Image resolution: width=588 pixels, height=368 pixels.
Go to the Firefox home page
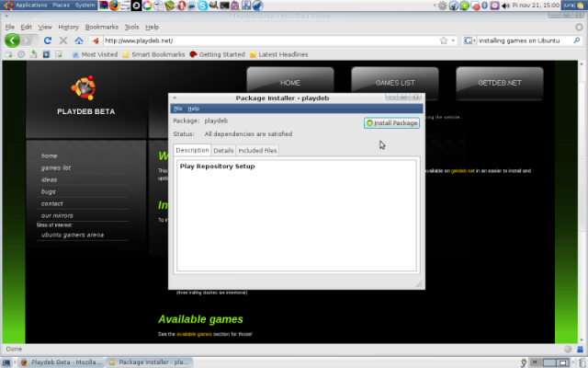click(x=79, y=40)
